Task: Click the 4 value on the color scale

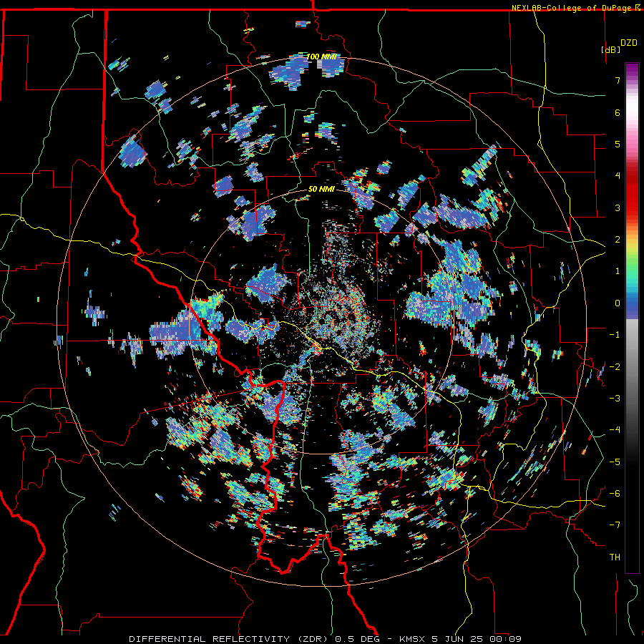Action: pos(618,176)
